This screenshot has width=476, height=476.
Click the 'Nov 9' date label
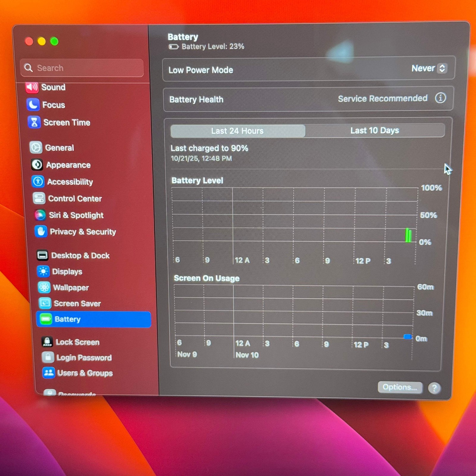pyautogui.click(x=187, y=354)
